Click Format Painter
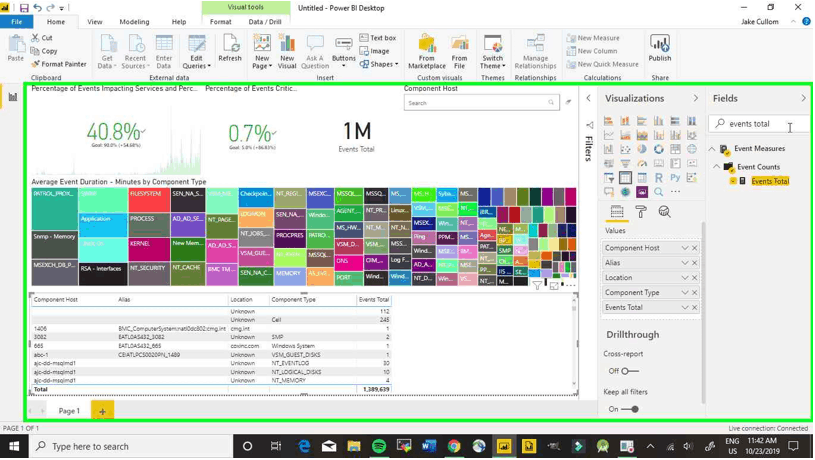Screen dimensions: 815x460 tap(59, 64)
